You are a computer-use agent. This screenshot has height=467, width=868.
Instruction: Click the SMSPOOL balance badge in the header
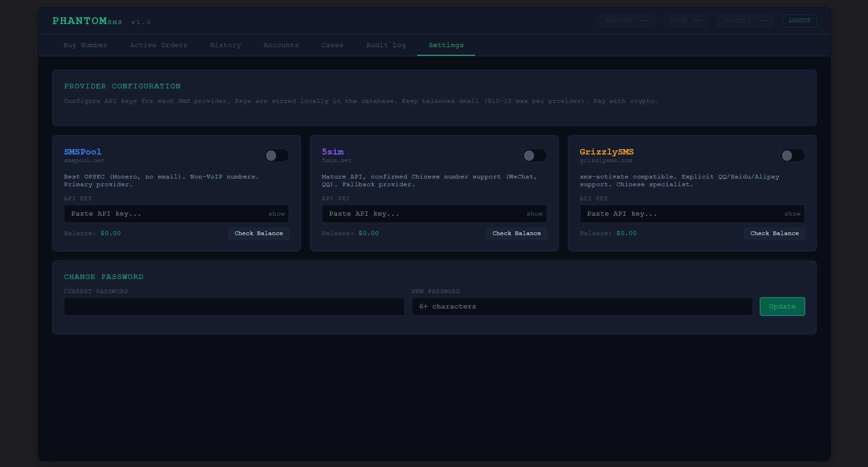click(x=626, y=21)
